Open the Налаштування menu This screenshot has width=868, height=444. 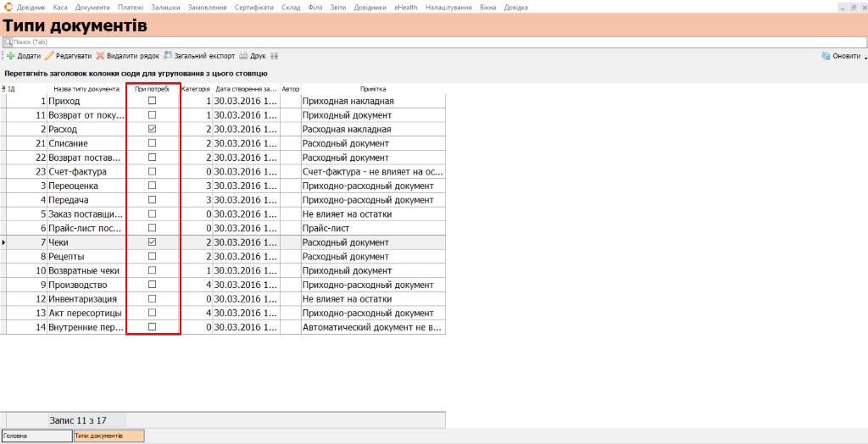[x=449, y=8]
